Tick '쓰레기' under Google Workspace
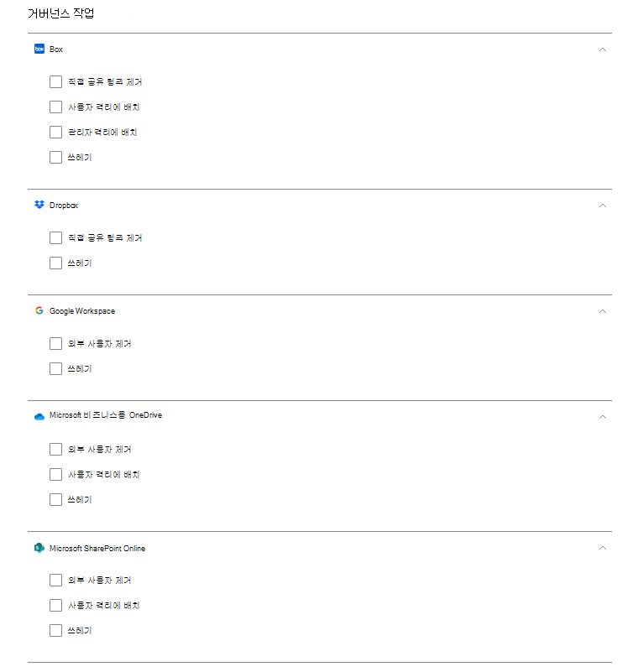 [x=56, y=369]
